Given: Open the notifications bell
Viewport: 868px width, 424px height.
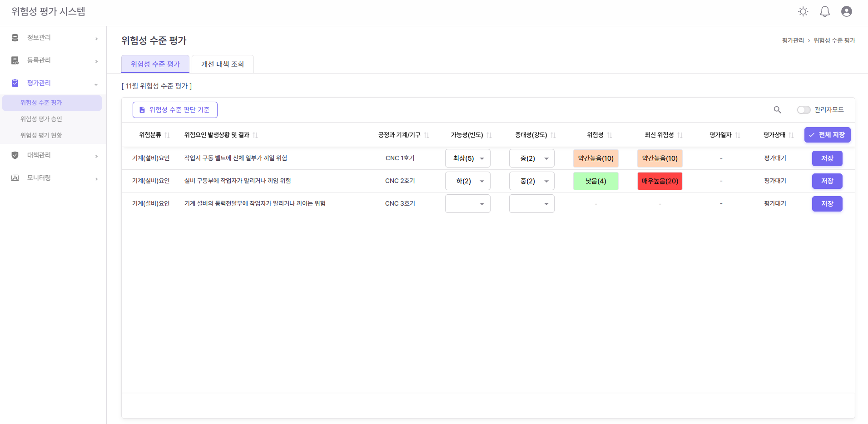Looking at the screenshot, I should pos(825,12).
